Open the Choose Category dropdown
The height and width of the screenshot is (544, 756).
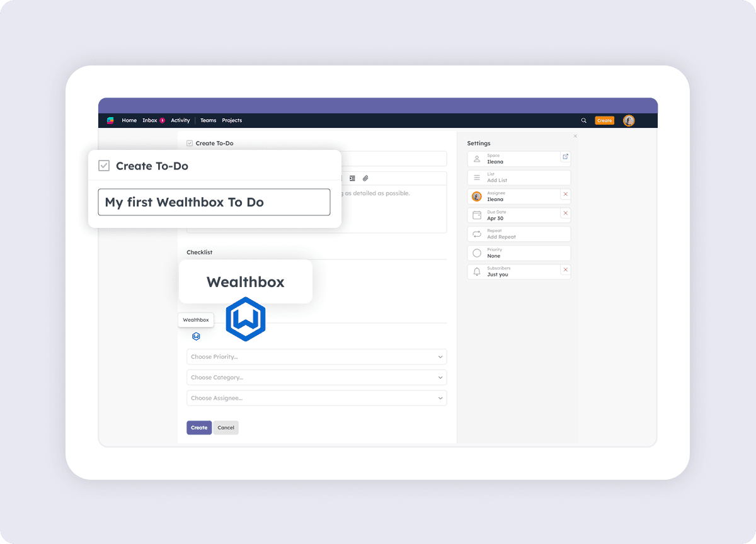point(317,377)
